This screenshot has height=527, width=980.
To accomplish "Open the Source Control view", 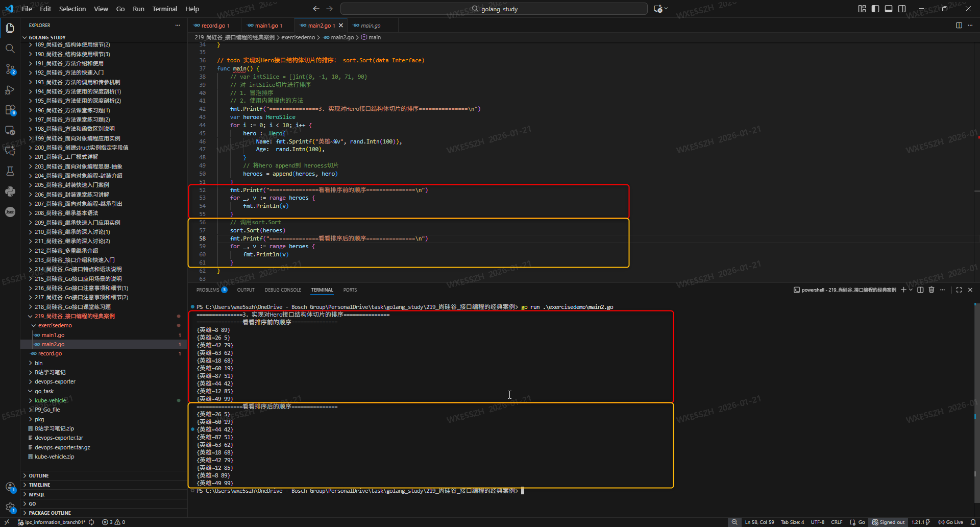I will (x=10, y=69).
